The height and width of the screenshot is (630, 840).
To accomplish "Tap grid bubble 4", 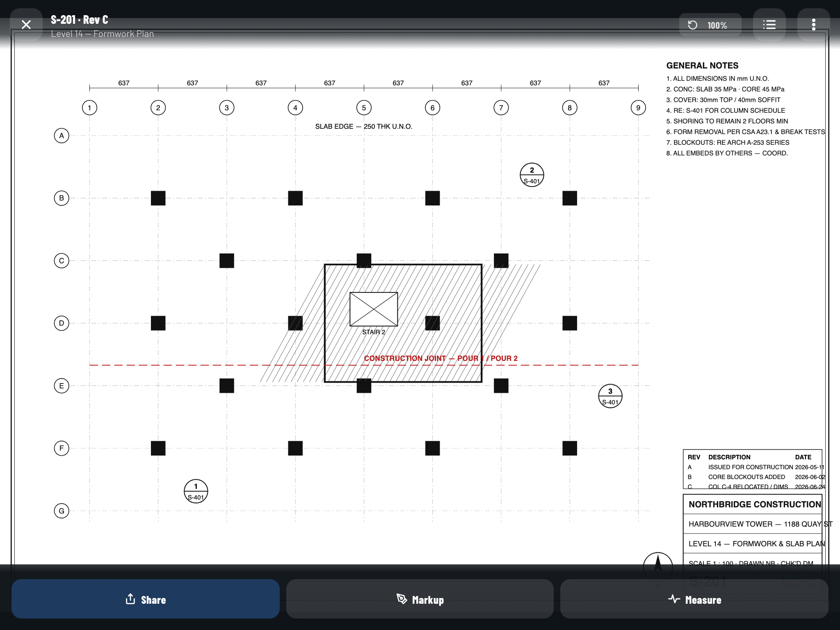I will click(295, 108).
